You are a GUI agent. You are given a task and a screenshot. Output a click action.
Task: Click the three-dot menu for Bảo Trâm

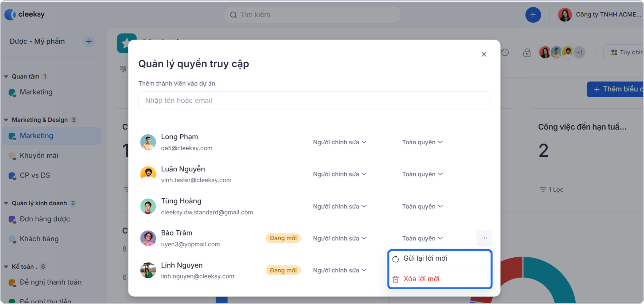[484, 238]
